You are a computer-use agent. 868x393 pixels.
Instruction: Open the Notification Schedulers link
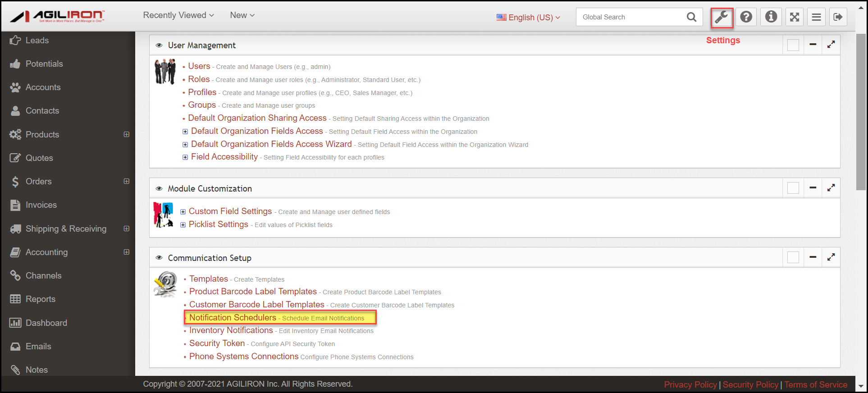[x=233, y=318]
